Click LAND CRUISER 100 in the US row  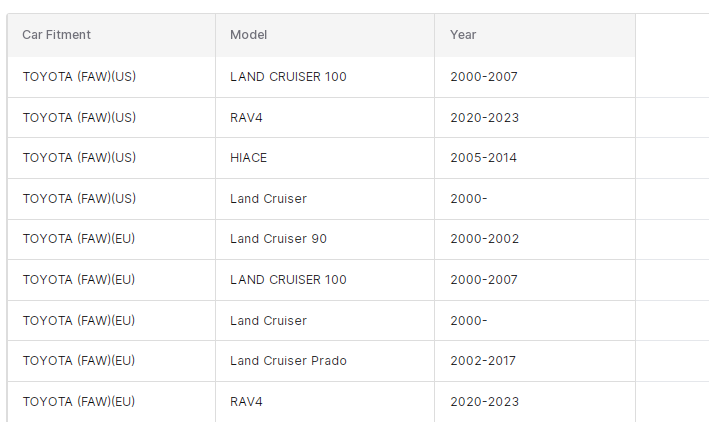[288, 77]
